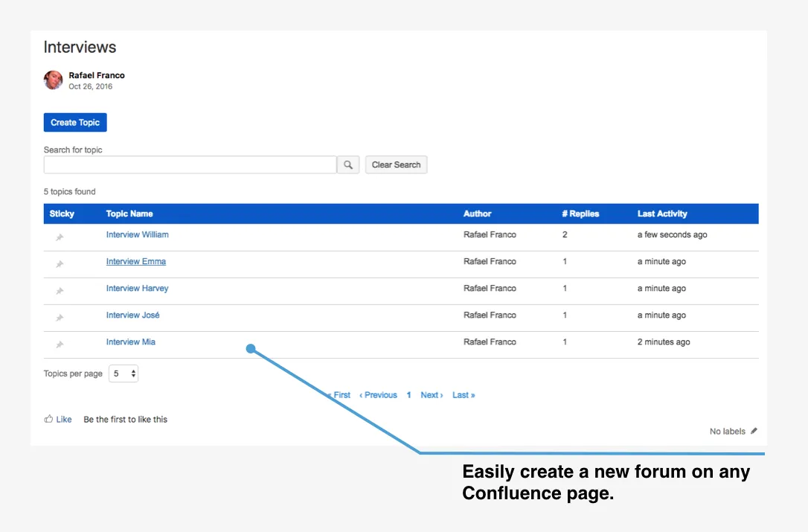Click the magnifier search icon button
Image resolution: width=808 pixels, height=532 pixels.
point(348,164)
